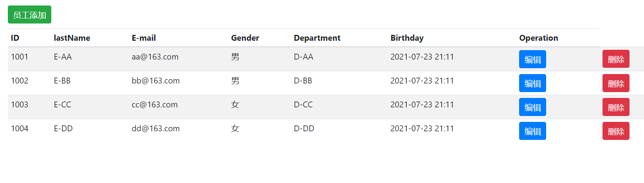Screen dimensions: 644x183
Task: Select the bb@163.com email cell
Action: [x=156, y=81]
